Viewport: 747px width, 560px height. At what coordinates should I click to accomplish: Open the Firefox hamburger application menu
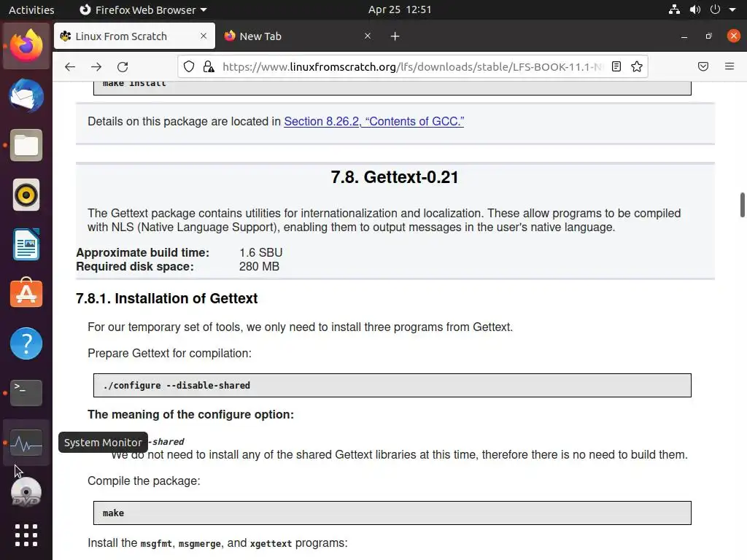729,66
